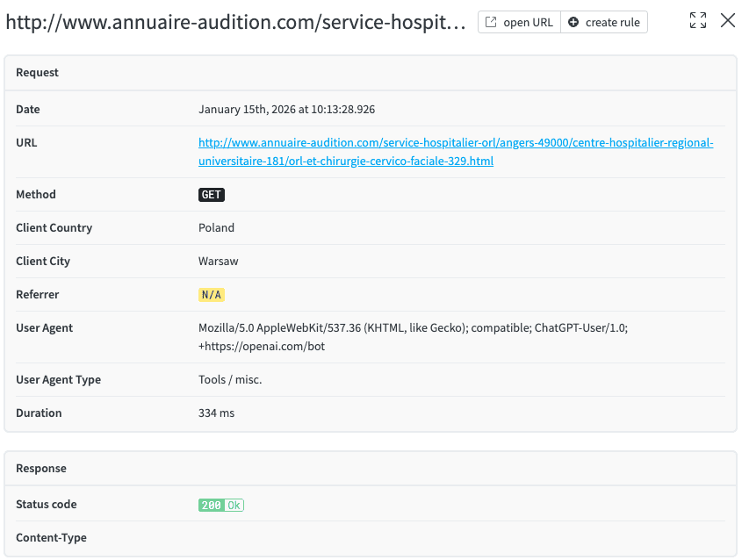Click the GET method badge
Viewport: 742px width, 560px height.
tap(211, 194)
